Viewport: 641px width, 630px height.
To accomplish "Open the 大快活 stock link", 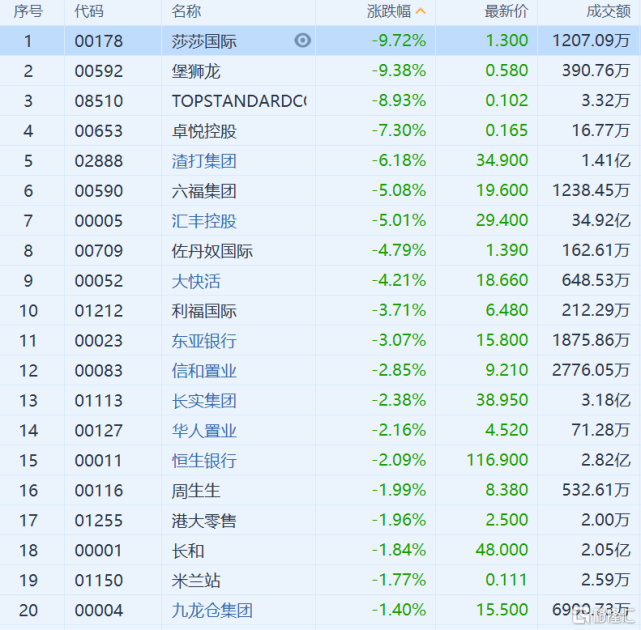I will pos(196,281).
